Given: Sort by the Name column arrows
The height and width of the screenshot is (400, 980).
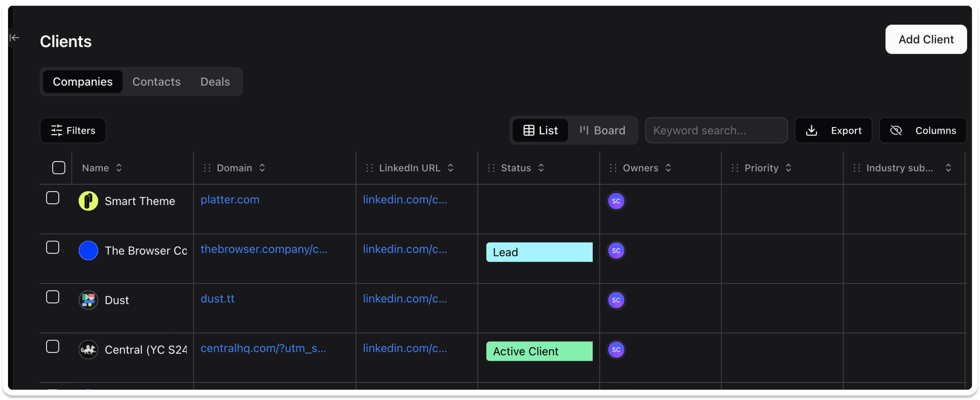Looking at the screenshot, I should (119, 168).
